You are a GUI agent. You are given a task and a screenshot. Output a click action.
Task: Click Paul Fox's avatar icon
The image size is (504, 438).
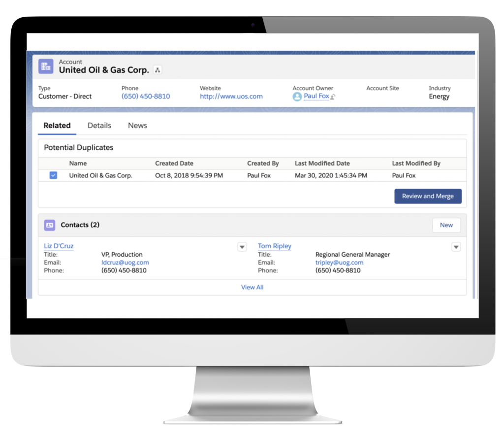tap(297, 97)
